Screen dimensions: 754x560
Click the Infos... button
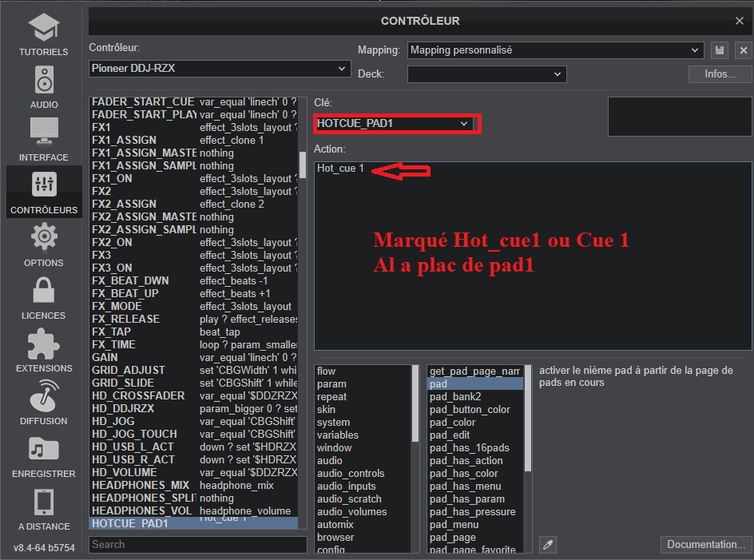tap(720, 74)
